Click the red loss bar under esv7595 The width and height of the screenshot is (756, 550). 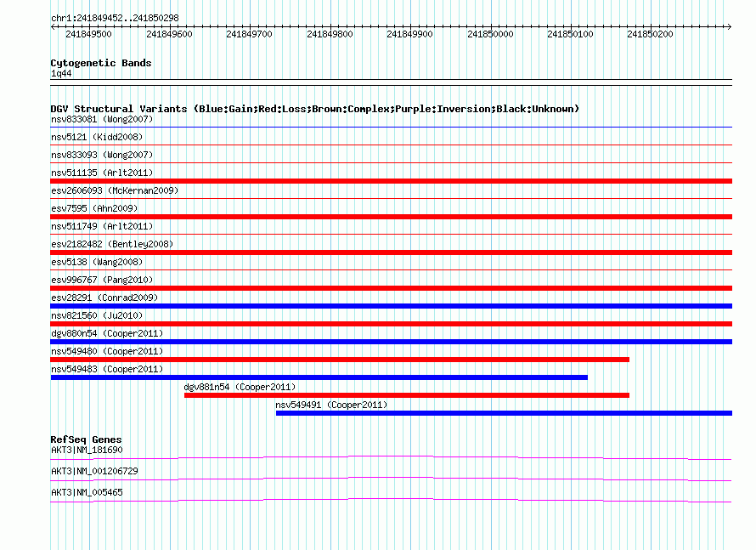point(391,217)
